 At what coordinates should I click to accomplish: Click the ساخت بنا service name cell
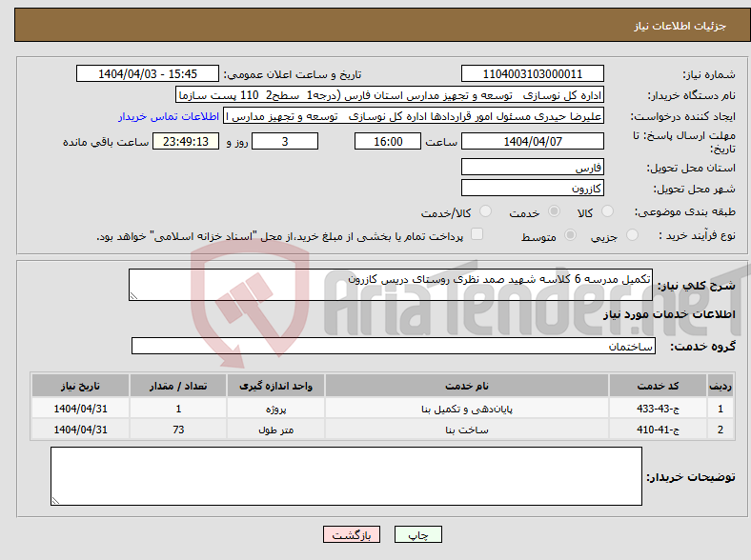466,430
